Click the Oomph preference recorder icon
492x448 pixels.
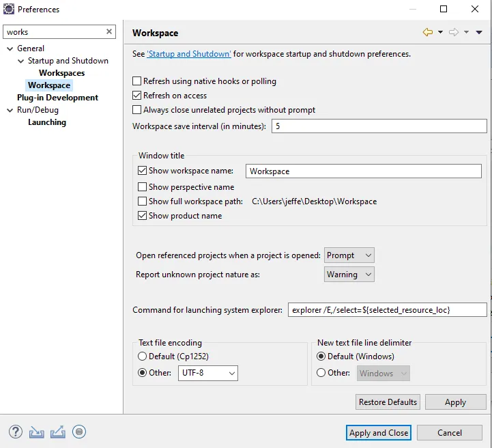point(79,432)
